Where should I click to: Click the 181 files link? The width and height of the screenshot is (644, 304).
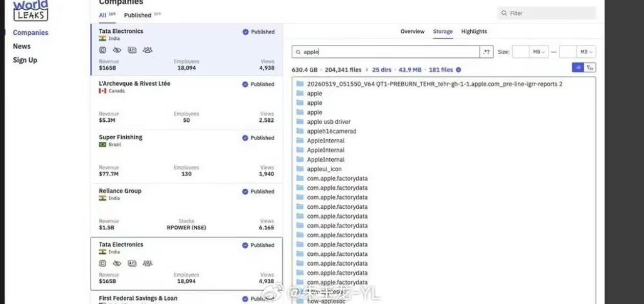point(441,70)
